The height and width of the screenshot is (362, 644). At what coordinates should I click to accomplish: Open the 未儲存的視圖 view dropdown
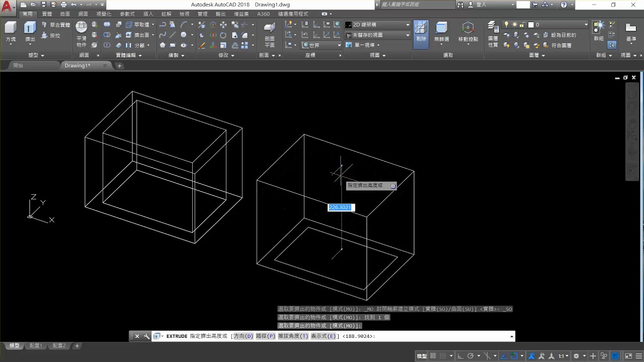coord(378,35)
